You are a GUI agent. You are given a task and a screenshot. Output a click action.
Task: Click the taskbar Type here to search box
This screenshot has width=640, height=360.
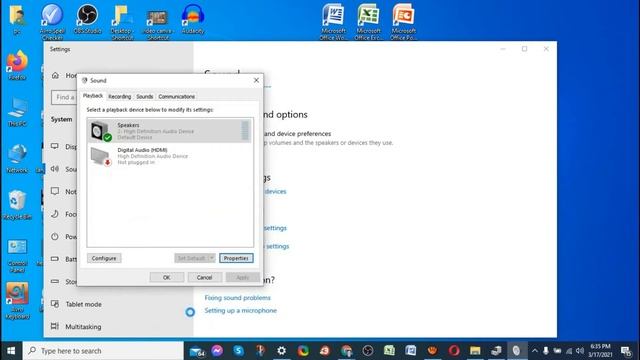[103, 351]
